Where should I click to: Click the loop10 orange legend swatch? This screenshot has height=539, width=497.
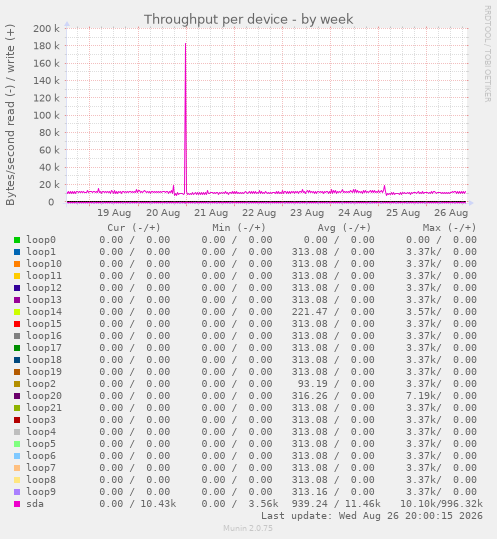coord(17,264)
